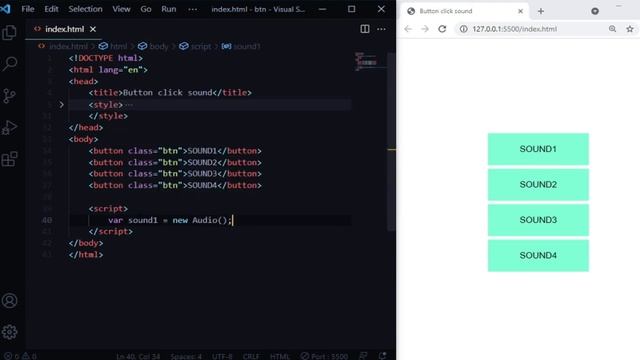Go back in Chrome browser
Screen dimensions: 640x360
[408, 29]
